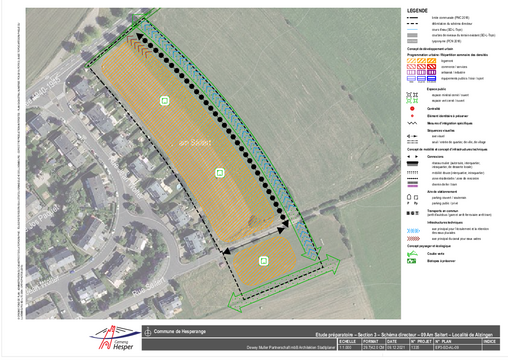Click the 'Commune de Hesperange' title text
The width and height of the screenshot is (508, 360).
point(180,331)
